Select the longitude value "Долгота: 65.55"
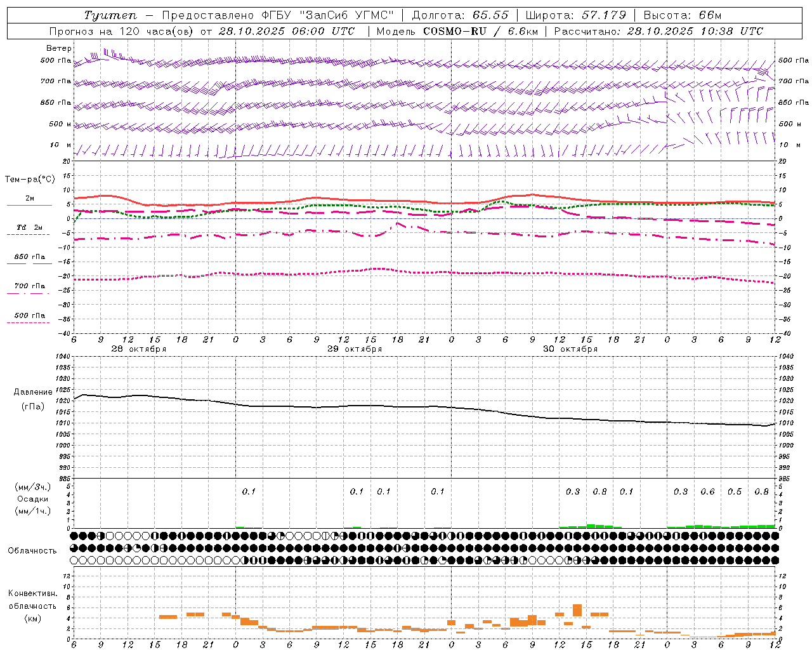 pyautogui.click(x=461, y=15)
